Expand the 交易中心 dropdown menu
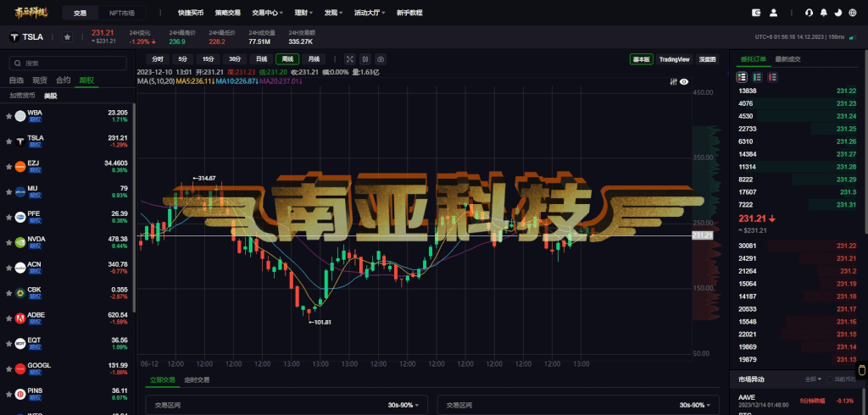Screen dimensions: 868x415 tap(267, 12)
